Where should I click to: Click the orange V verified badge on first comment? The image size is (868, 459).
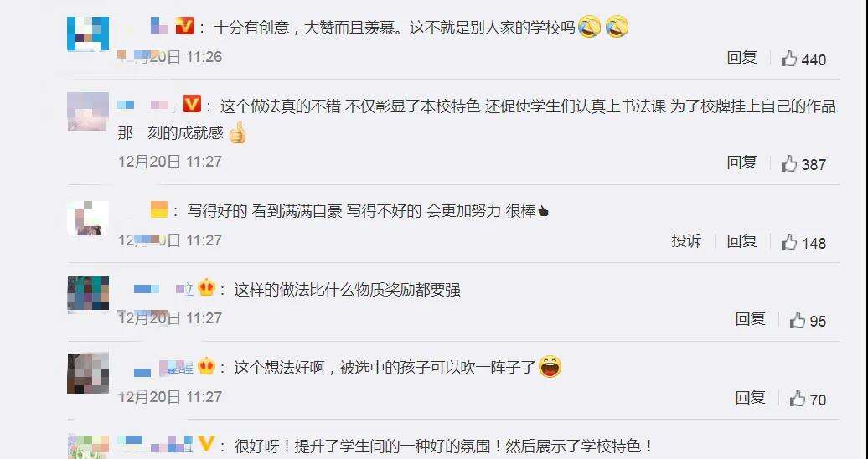[x=185, y=26]
